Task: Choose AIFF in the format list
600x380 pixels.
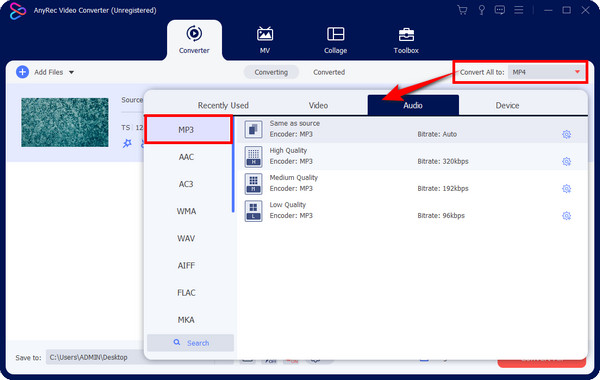Action: click(186, 266)
